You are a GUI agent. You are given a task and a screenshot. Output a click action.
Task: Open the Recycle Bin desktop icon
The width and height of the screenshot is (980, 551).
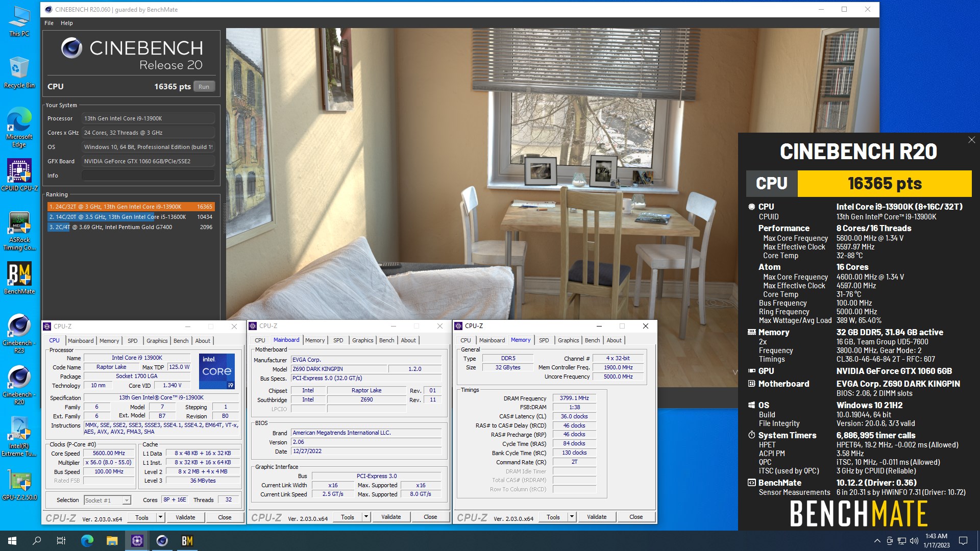click(19, 72)
